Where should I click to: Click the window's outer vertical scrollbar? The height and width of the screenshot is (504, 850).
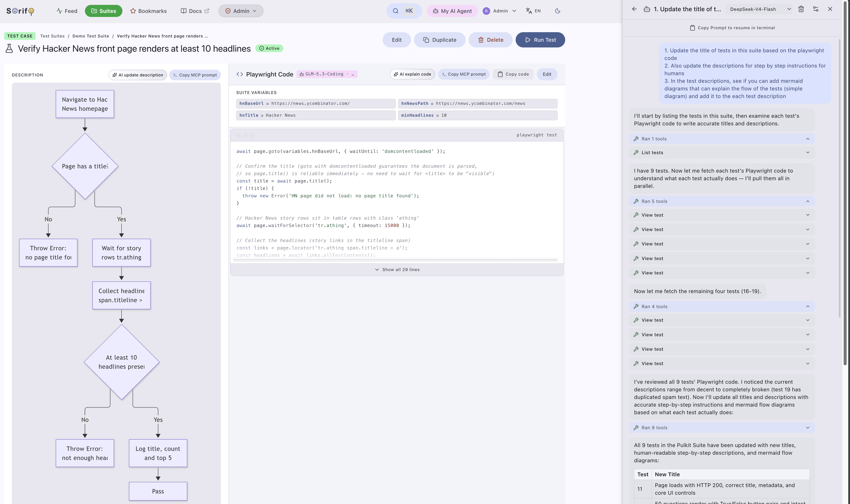845,183
